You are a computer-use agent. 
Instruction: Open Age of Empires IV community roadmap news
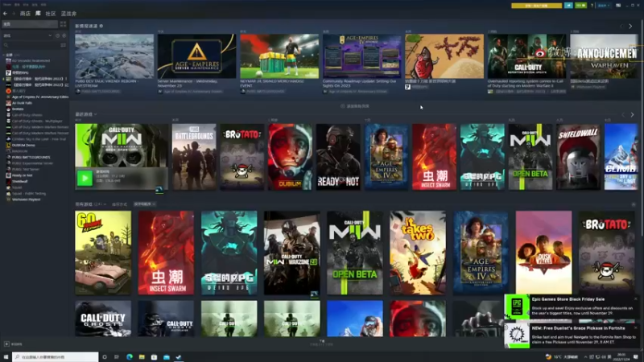361,56
